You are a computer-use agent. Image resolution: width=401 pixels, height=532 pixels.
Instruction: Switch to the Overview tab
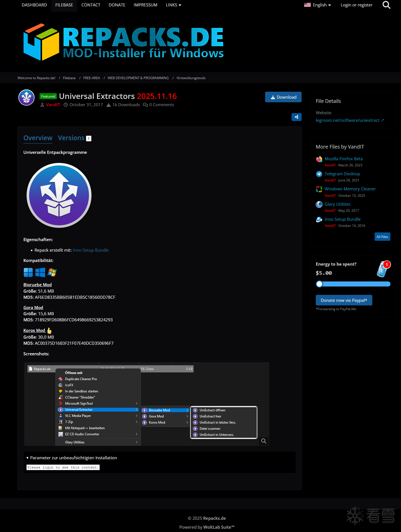[38, 138]
